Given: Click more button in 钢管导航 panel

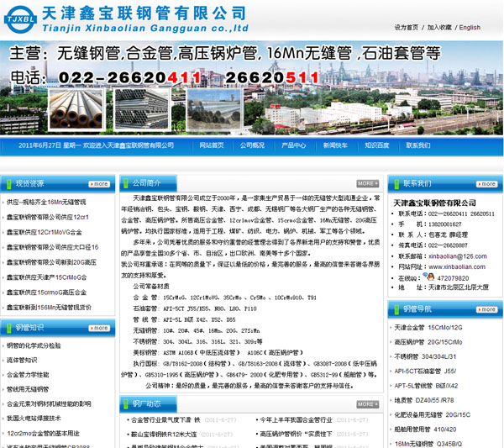Looking at the screenshot, I should click(x=487, y=309).
